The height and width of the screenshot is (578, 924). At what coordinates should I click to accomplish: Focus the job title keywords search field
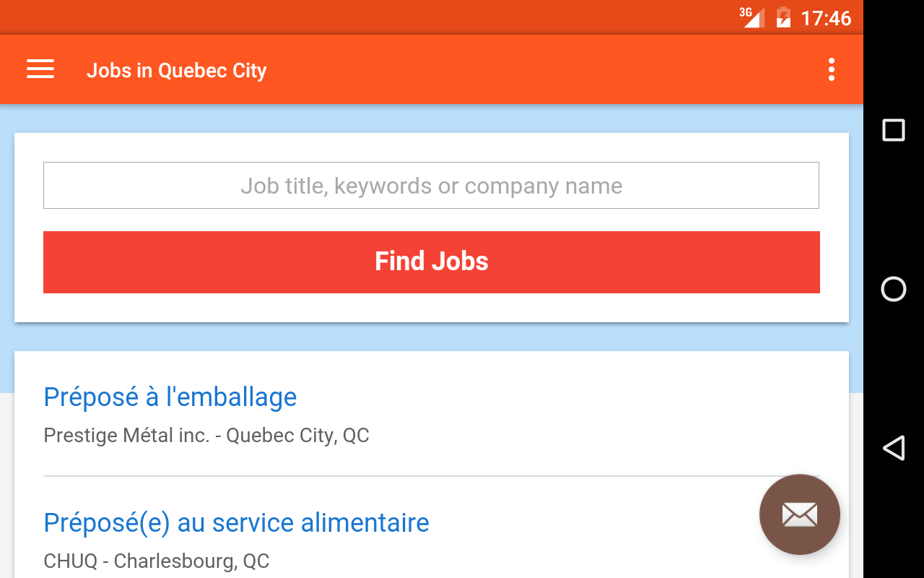[x=431, y=186]
